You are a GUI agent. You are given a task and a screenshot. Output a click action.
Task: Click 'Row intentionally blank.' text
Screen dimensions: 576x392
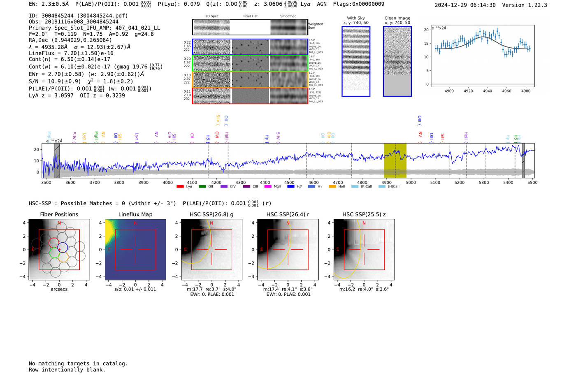[67, 370]
